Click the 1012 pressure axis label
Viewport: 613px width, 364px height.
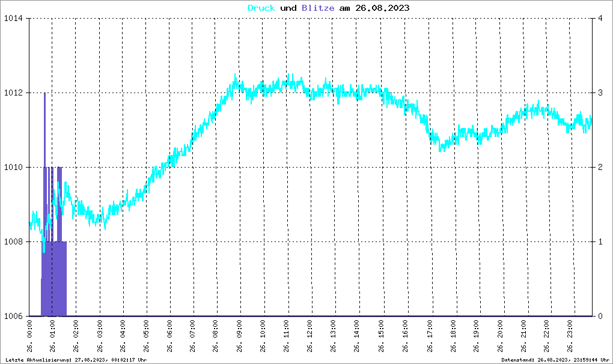[14, 93]
